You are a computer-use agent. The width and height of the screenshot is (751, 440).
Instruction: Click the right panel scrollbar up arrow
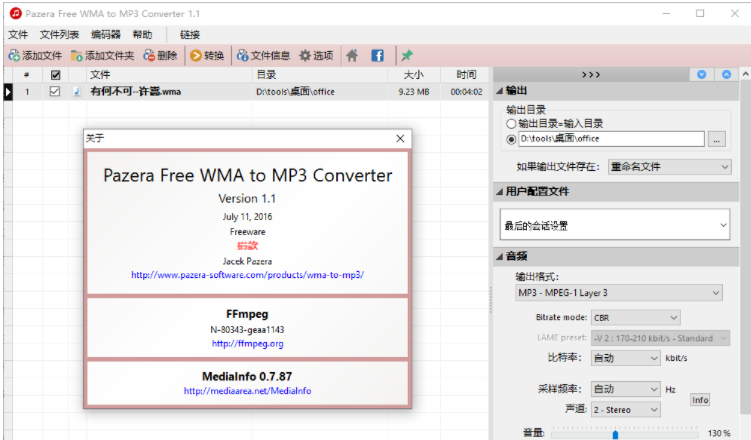tap(745, 74)
